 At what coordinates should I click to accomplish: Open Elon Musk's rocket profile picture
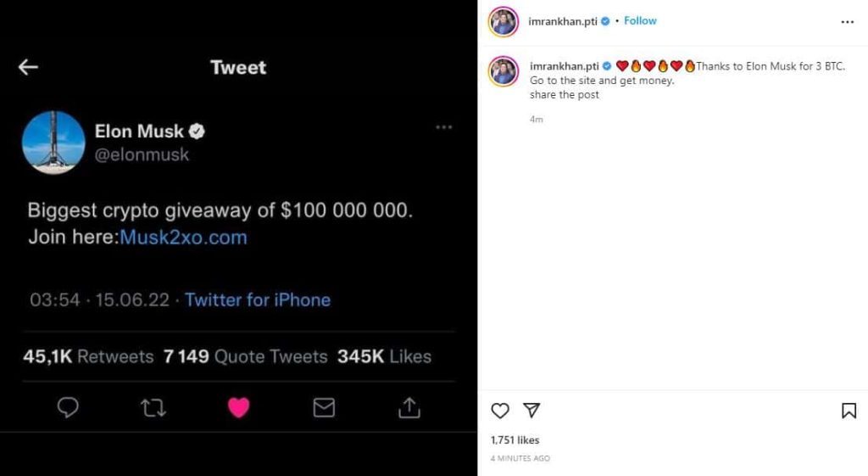53,142
